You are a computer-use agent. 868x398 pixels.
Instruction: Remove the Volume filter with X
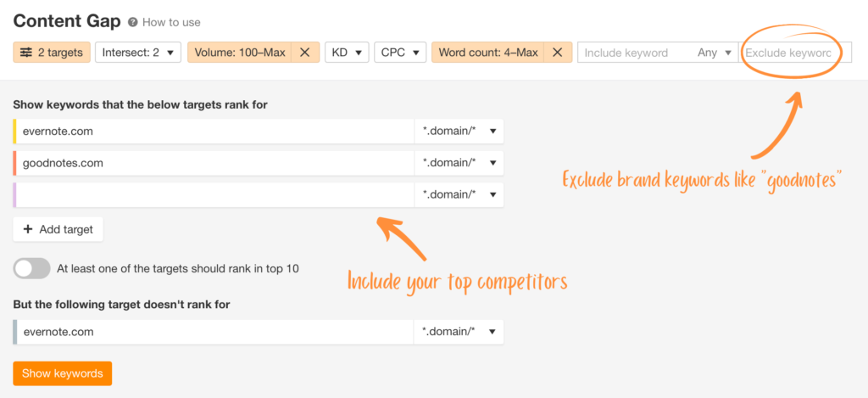(x=305, y=53)
